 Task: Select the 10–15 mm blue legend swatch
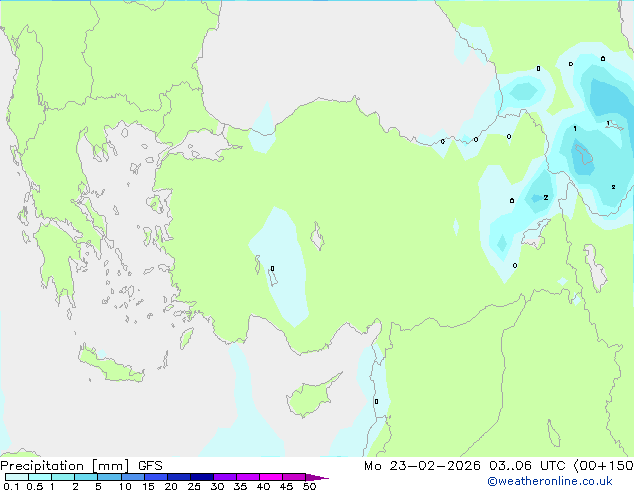(x=133, y=477)
